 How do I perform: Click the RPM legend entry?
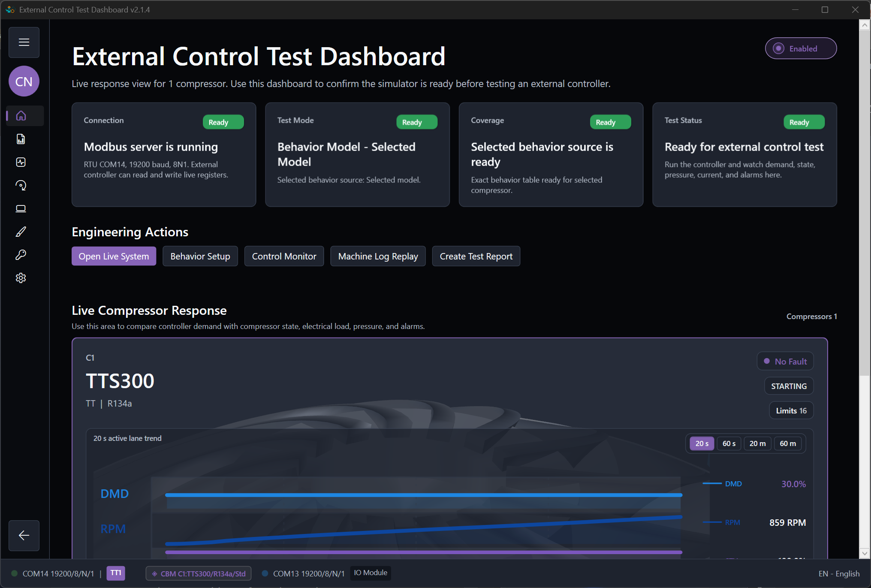coord(722,522)
